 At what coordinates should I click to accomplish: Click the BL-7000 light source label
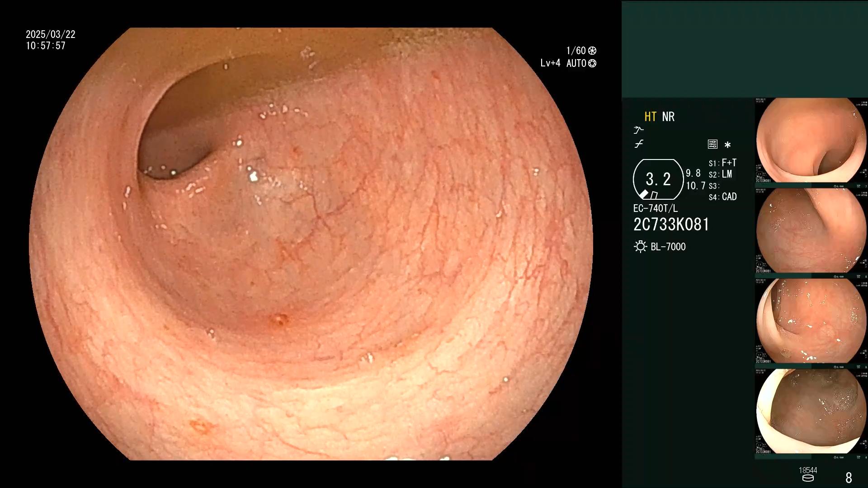[x=668, y=247]
